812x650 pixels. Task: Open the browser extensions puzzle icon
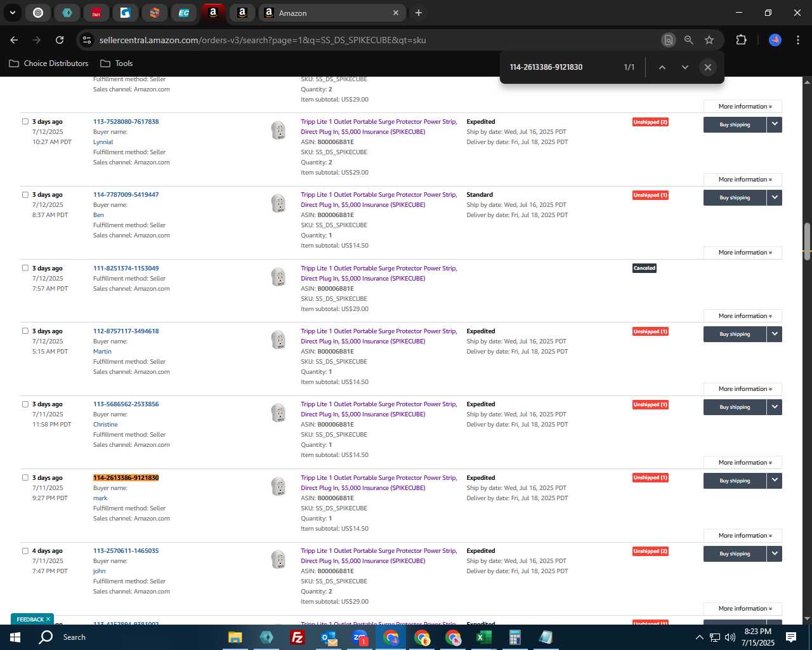741,40
